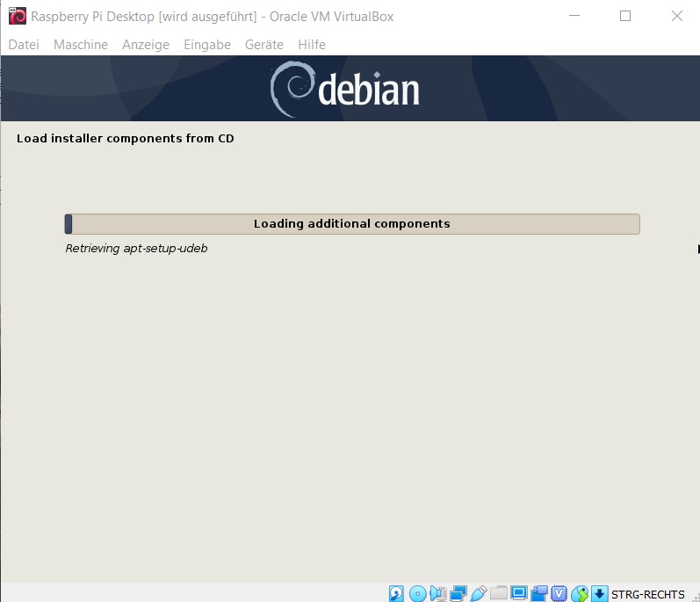Open the Datei menu

(24, 45)
